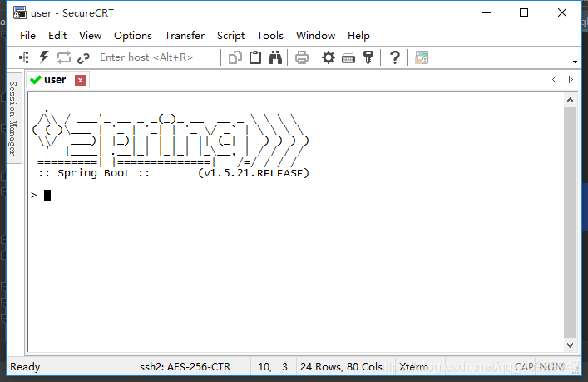This screenshot has height=382, width=588.
Task: Click the Public Key Assistant key icon
Action: [368, 57]
